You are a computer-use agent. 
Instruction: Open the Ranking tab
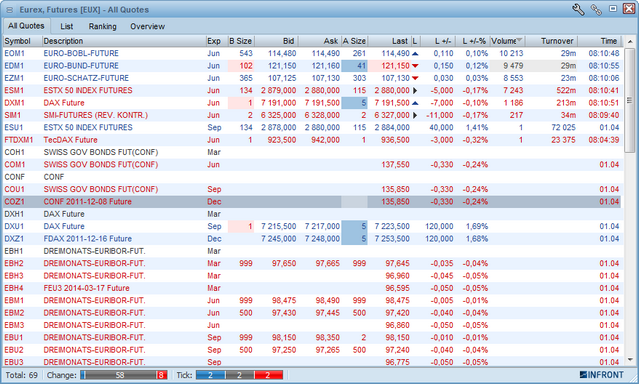(x=102, y=26)
